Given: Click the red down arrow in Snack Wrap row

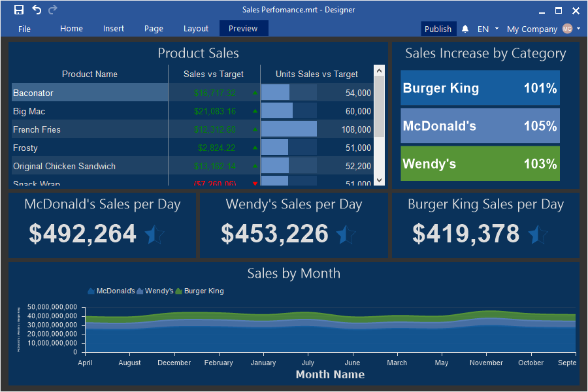Looking at the screenshot, I should point(255,184).
